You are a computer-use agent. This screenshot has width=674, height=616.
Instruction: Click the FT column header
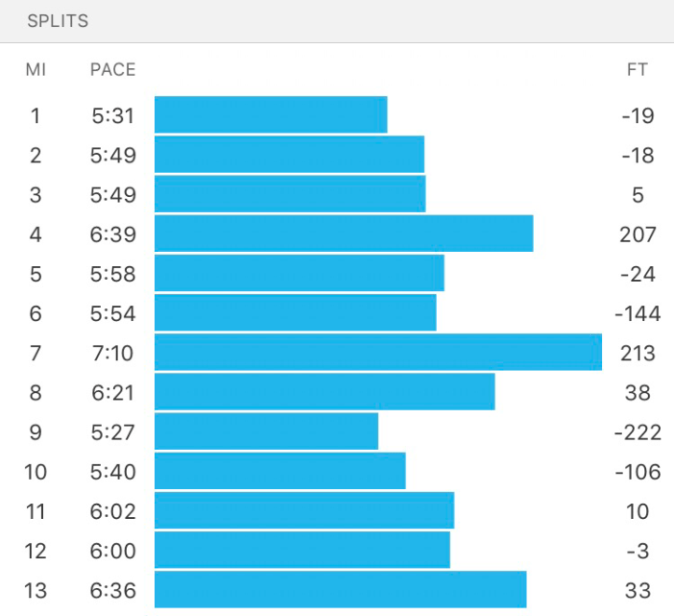(x=638, y=70)
